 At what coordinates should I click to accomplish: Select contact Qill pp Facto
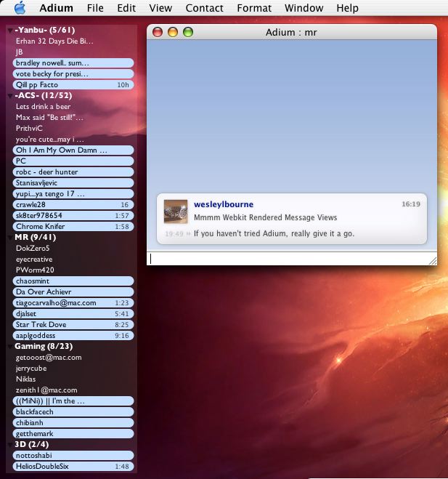coord(73,84)
